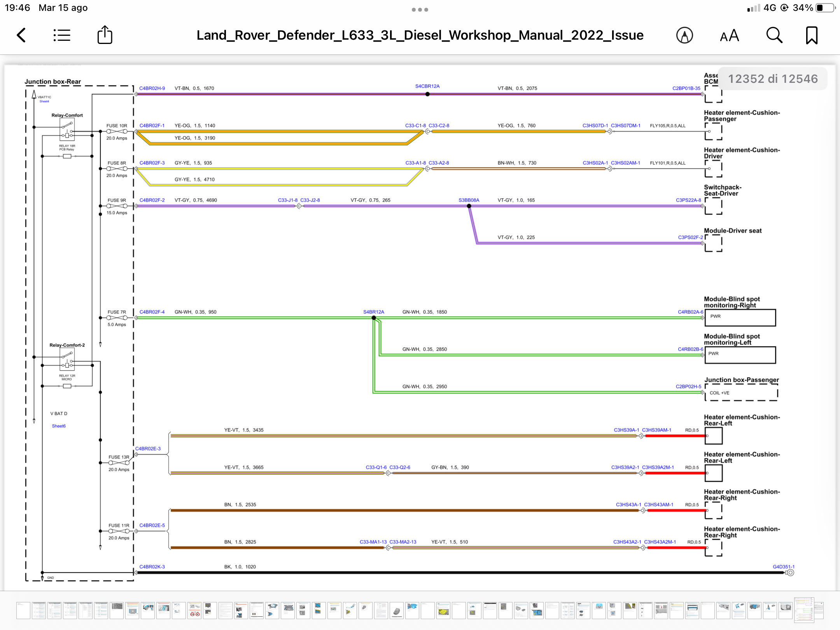Go back using the left chevron
This screenshot has height=630, width=840.
[21, 35]
